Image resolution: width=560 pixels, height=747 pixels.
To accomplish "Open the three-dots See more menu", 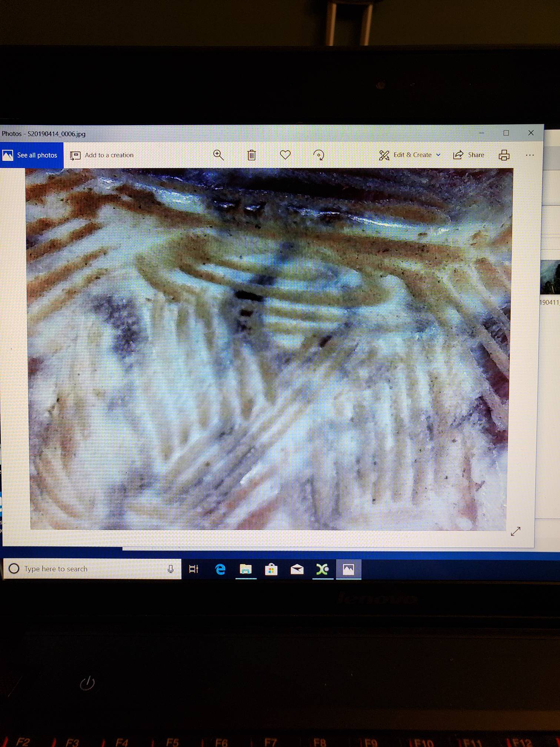I will 530,155.
